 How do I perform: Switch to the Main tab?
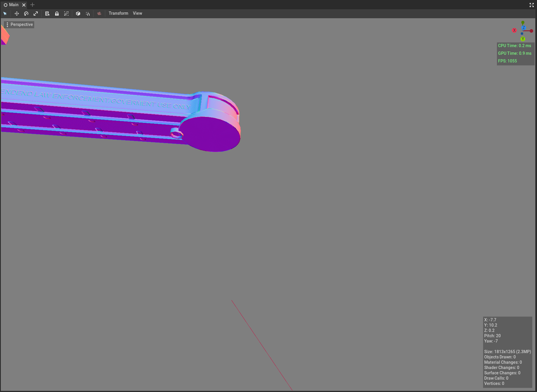(x=13, y=5)
